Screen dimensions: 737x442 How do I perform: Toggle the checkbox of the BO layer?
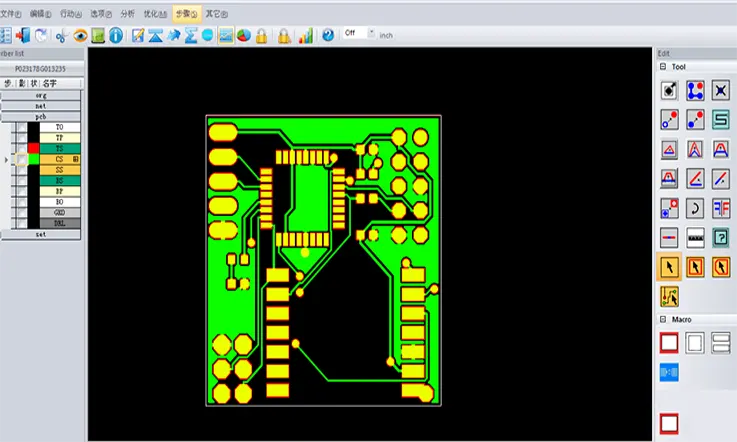click(x=22, y=202)
